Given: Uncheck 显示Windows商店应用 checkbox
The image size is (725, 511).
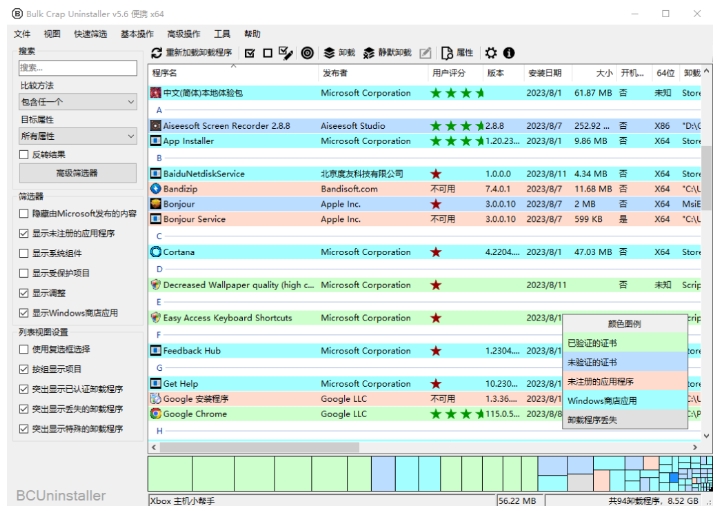Looking at the screenshot, I should (x=24, y=313).
